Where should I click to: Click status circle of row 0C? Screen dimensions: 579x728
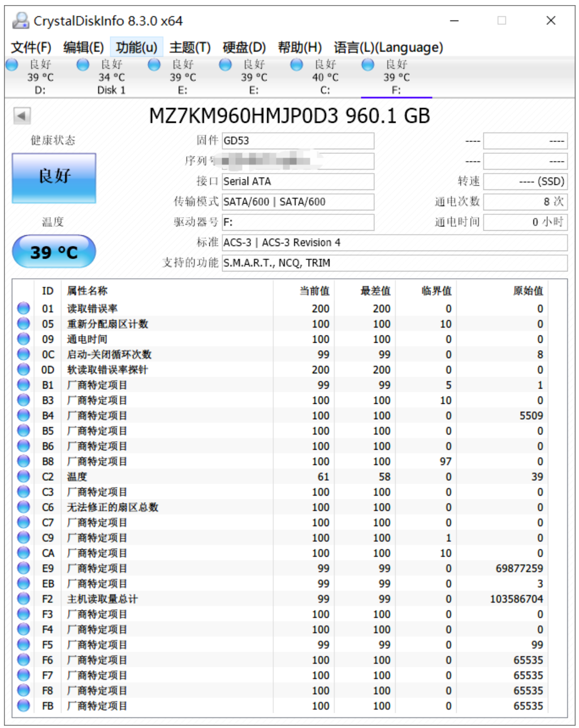pos(23,354)
